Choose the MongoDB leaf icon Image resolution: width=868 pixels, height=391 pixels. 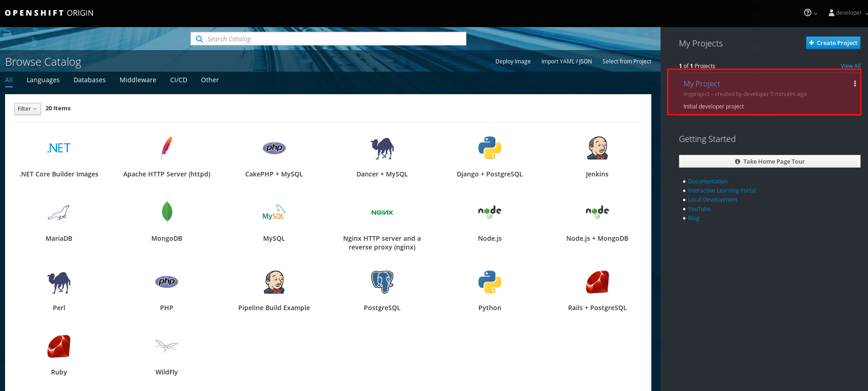click(x=167, y=212)
